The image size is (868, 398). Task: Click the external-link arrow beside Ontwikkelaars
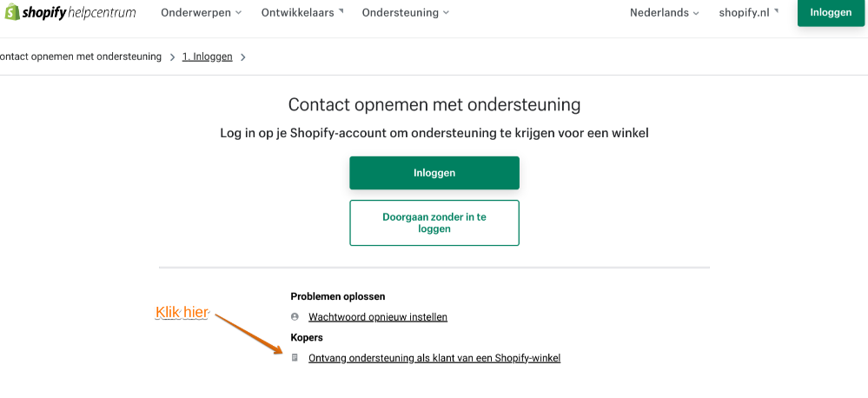tap(341, 10)
